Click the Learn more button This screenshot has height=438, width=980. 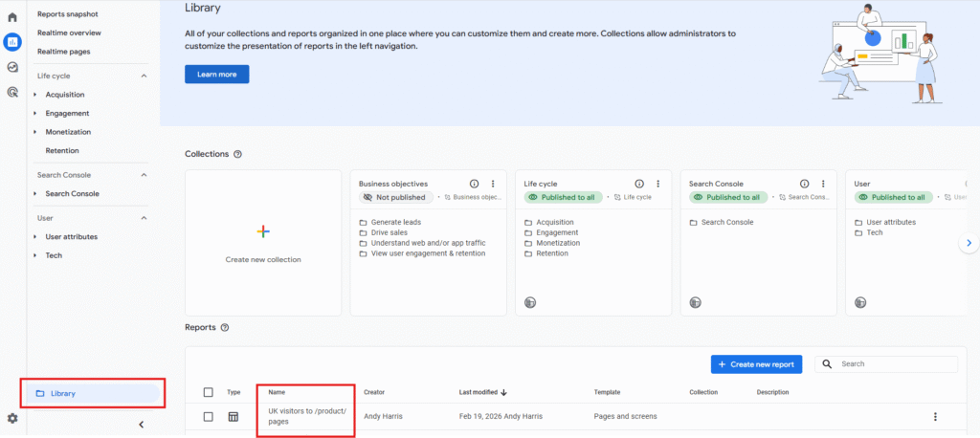[x=217, y=75]
